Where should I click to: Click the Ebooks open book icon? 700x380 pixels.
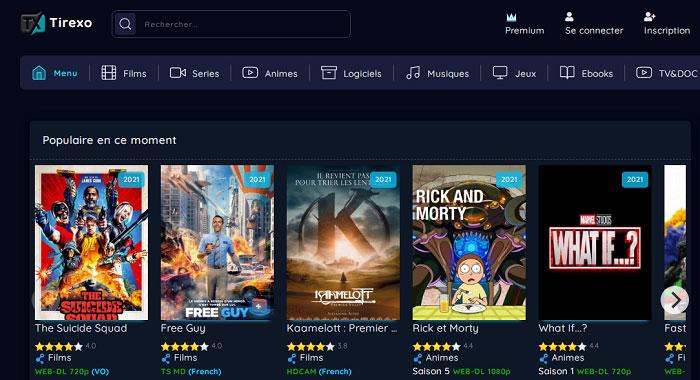[x=567, y=73]
